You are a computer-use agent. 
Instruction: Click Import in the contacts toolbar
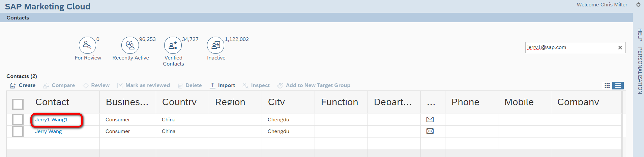(222, 85)
